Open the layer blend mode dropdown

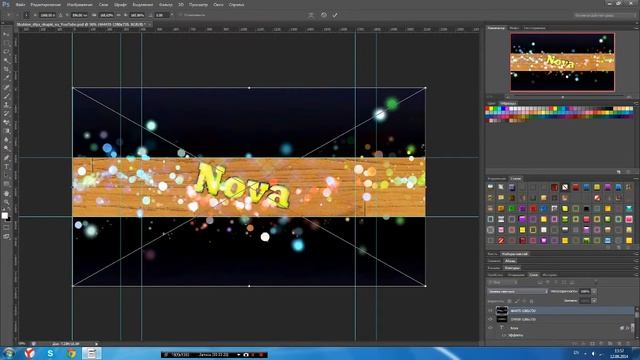tap(518, 291)
